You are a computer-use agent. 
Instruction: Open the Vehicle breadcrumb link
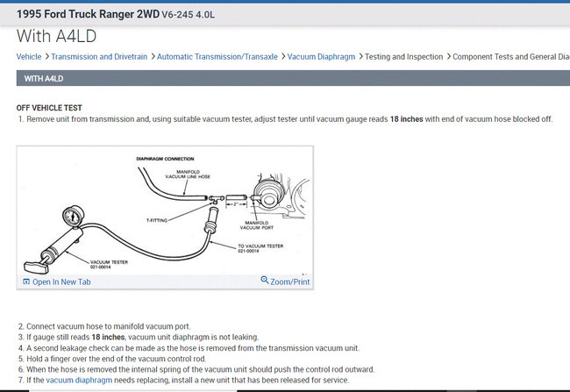[29, 57]
